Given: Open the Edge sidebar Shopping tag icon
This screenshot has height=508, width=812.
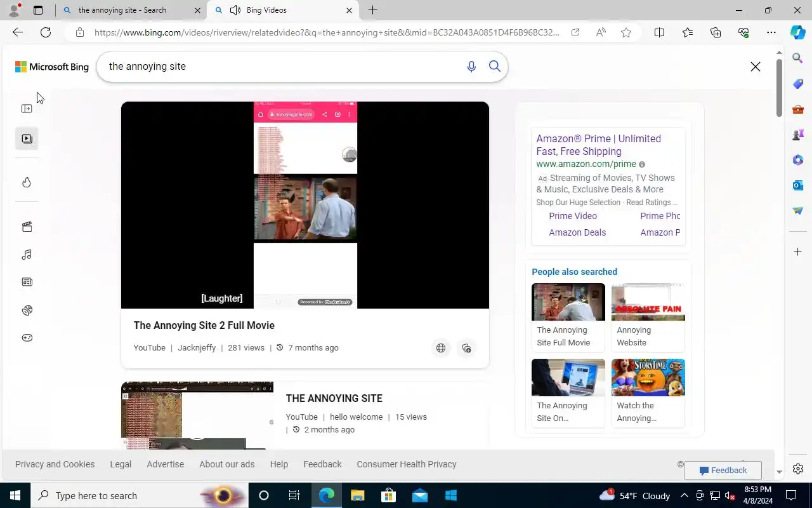Looking at the screenshot, I should click(x=798, y=84).
